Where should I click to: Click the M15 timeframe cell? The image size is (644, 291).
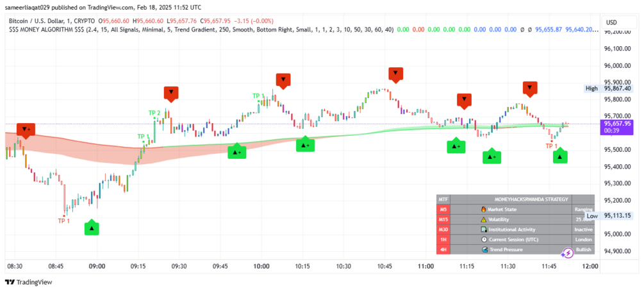443,219
